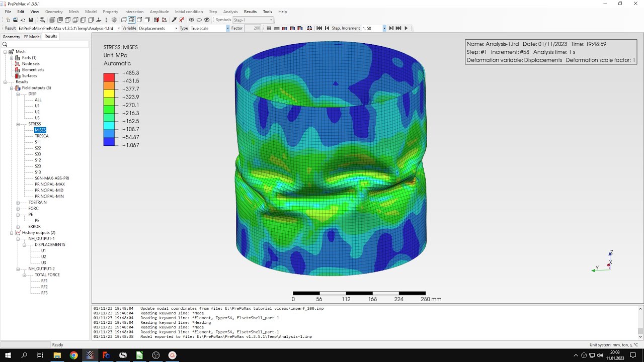Open the Tools menu
This screenshot has width=644, height=362.
tap(267, 12)
